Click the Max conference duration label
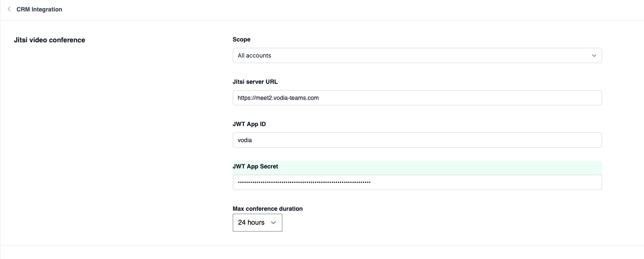 (x=268, y=209)
